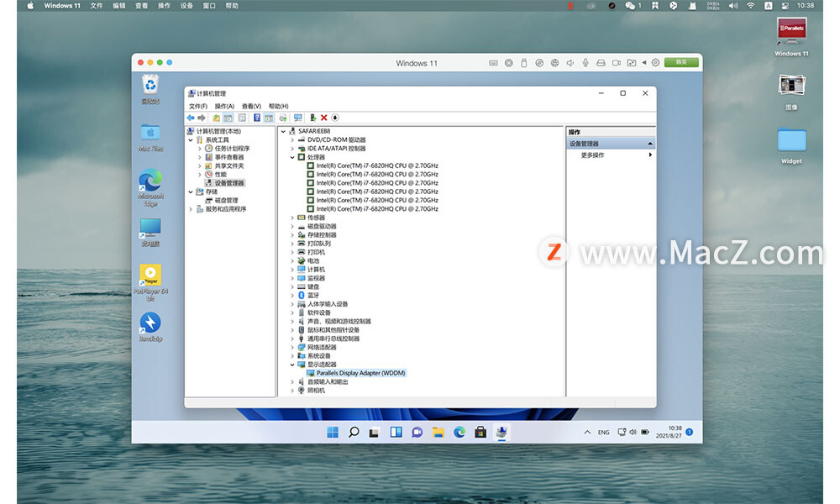Click ENG language indicator on Windows taskbar
The height and width of the screenshot is (504, 840).
[x=604, y=433]
